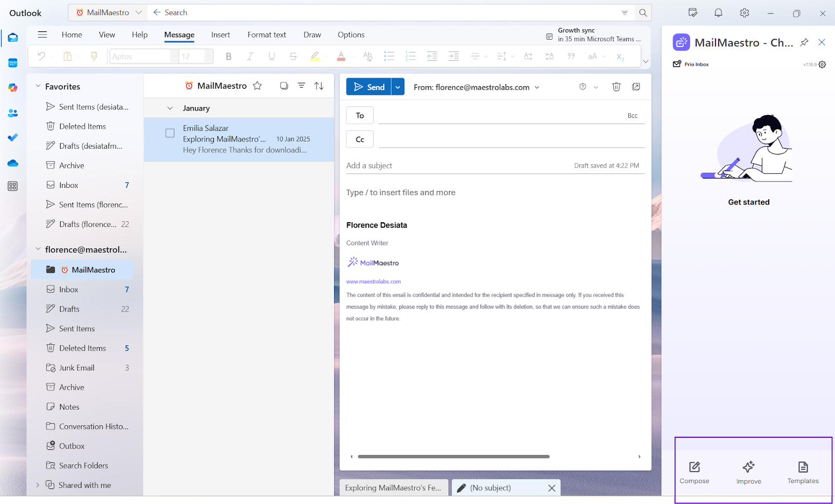The width and height of the screenshot is (835, 504).
Task: Expand the Shared with me folder
Action: (38, 485)
